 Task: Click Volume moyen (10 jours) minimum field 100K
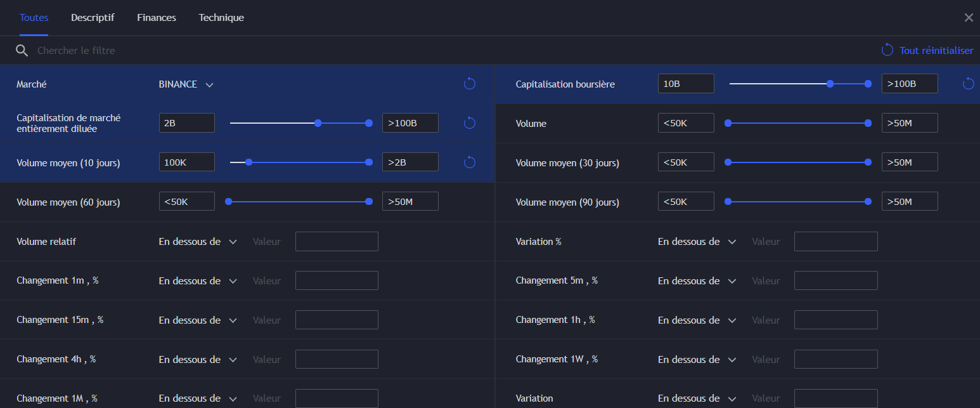point(187,162)
